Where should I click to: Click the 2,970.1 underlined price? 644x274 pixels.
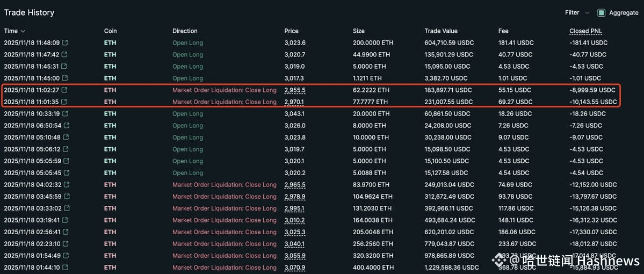(x=294, y=102)
